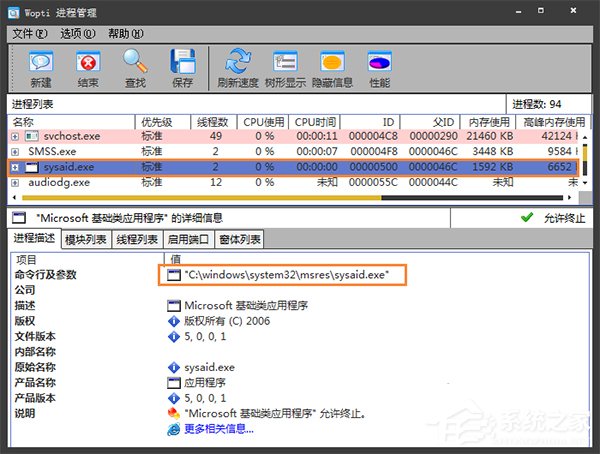Click the info icon in the 产品版本 row

[174, 398]
